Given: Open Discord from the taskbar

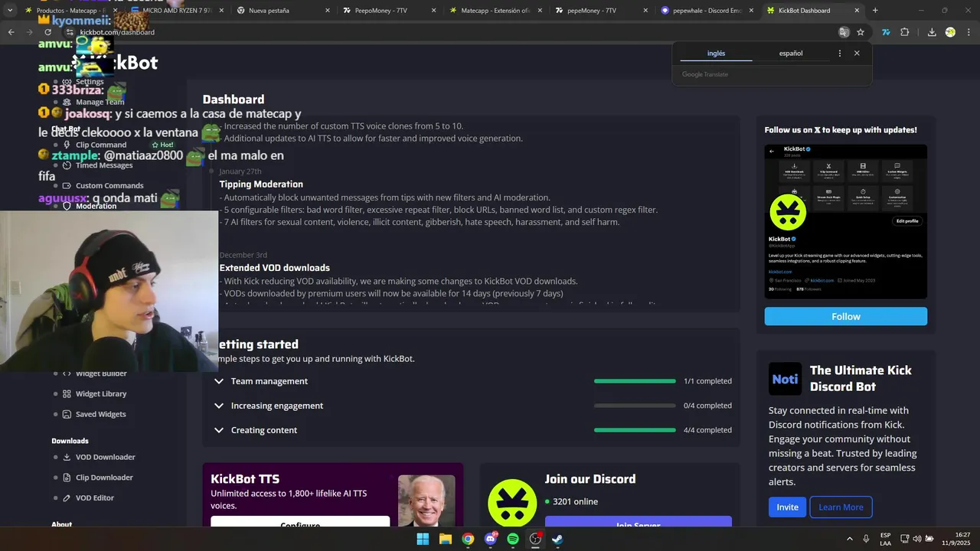Looking at the screenshot, I should [x=491, y=539].
